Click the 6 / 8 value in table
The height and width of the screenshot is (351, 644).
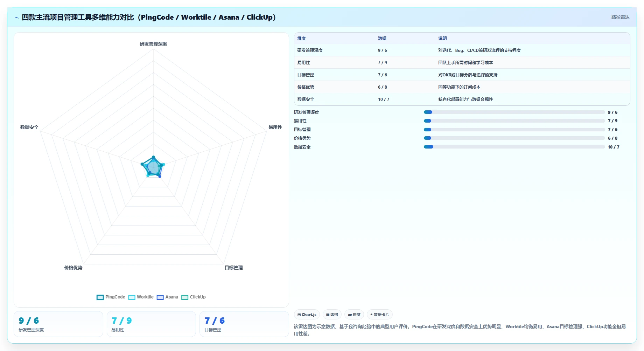[383, 87]
